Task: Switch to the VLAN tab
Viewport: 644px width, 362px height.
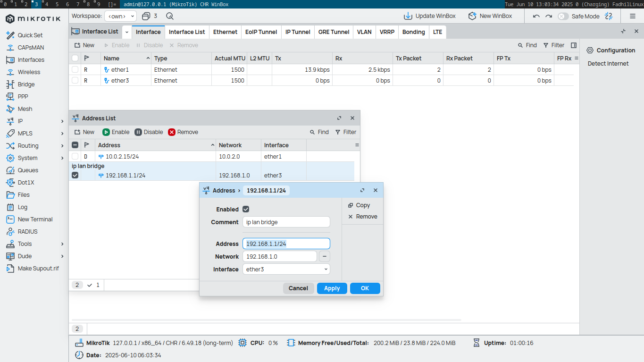Action: point(364,32)
